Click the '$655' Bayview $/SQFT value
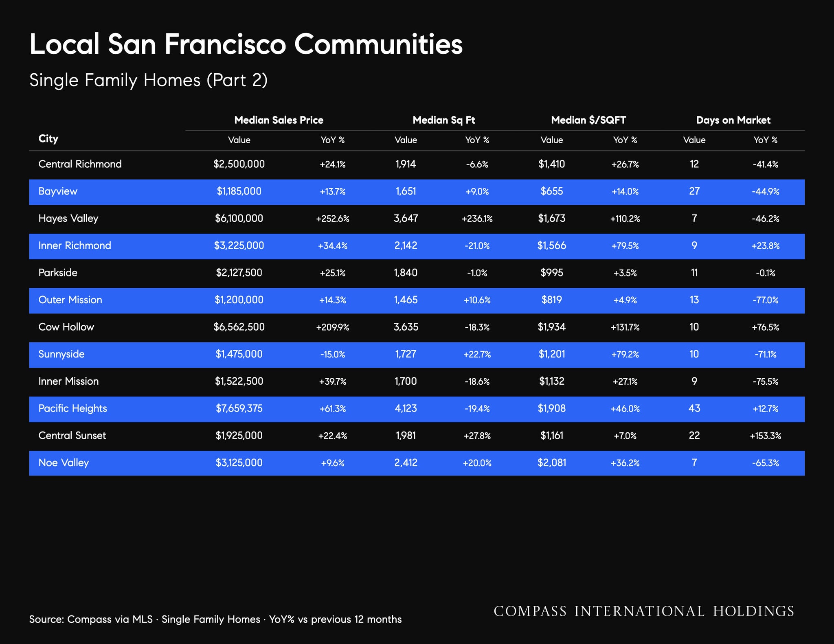This screenshot has height=644, width=834. 552,191
